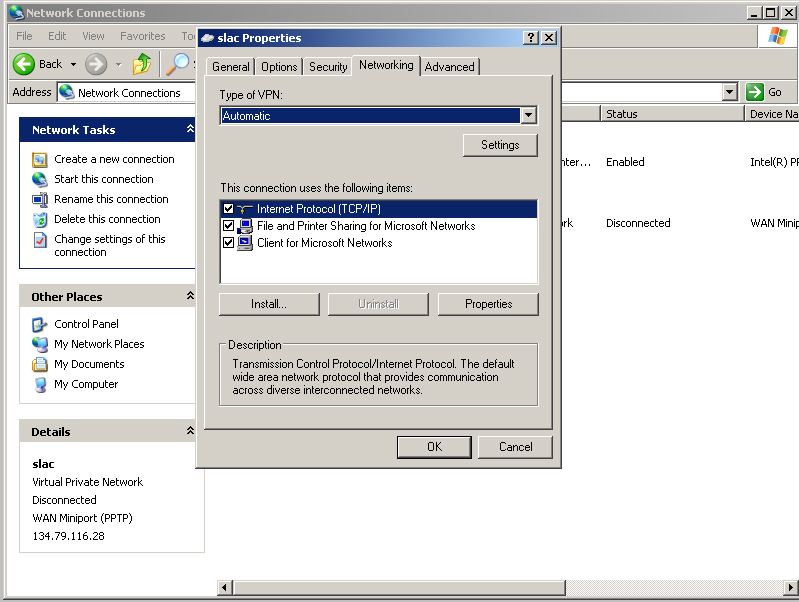Click the Disconnected status cell
799x602 pixels.
click(638, 223)
